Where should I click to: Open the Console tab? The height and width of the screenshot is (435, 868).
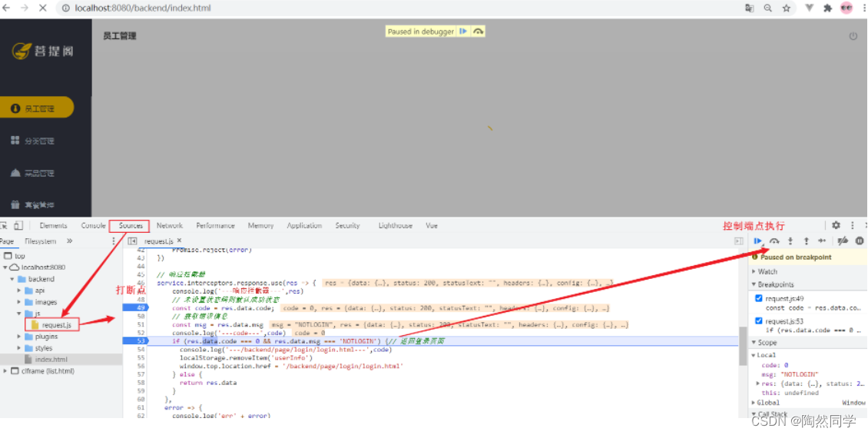click(94, 226)
